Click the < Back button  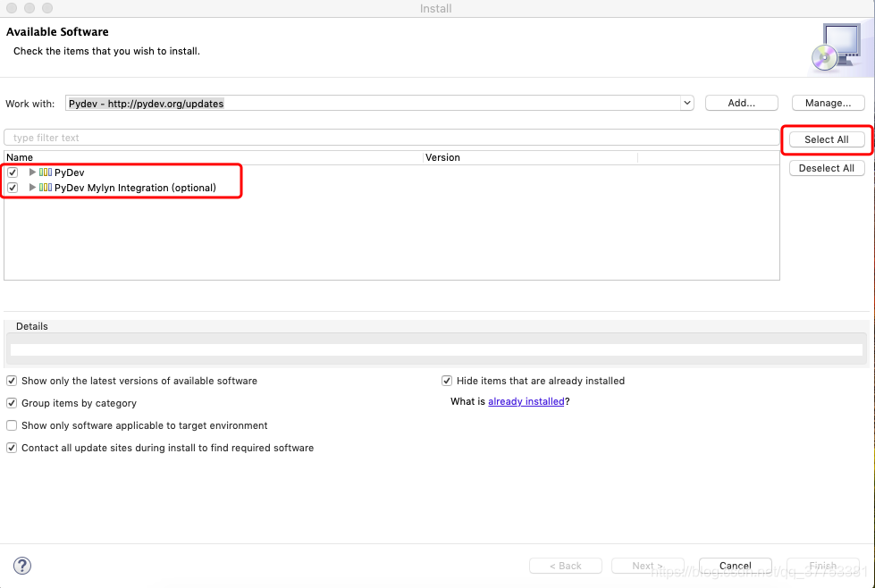(x=566, y=566)
